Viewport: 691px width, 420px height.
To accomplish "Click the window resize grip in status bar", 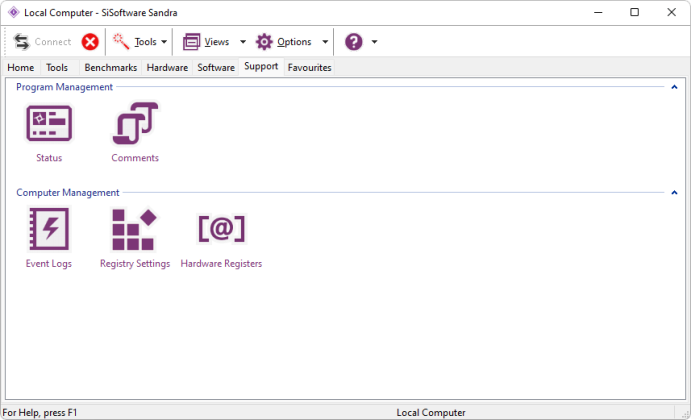I will [x=685, y=414].
